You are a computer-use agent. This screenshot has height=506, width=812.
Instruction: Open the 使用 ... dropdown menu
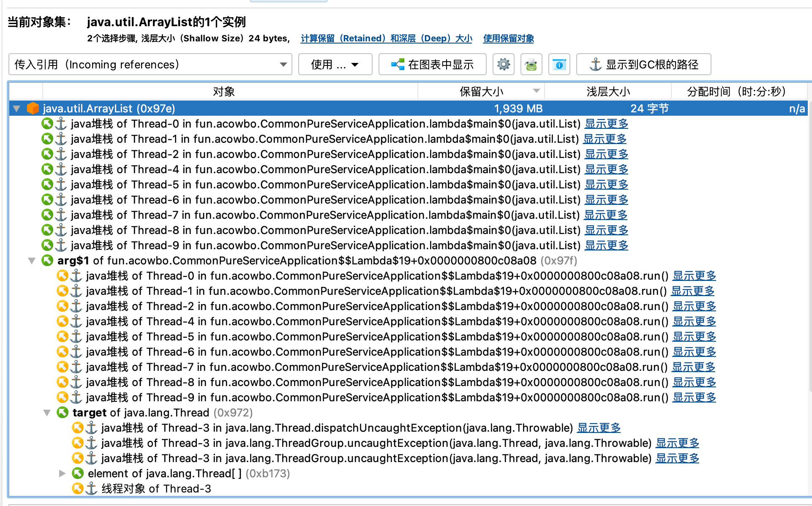[335, 65]
